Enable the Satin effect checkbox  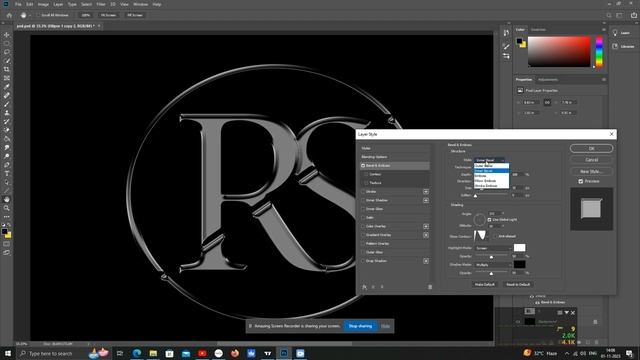click(363, 218)
